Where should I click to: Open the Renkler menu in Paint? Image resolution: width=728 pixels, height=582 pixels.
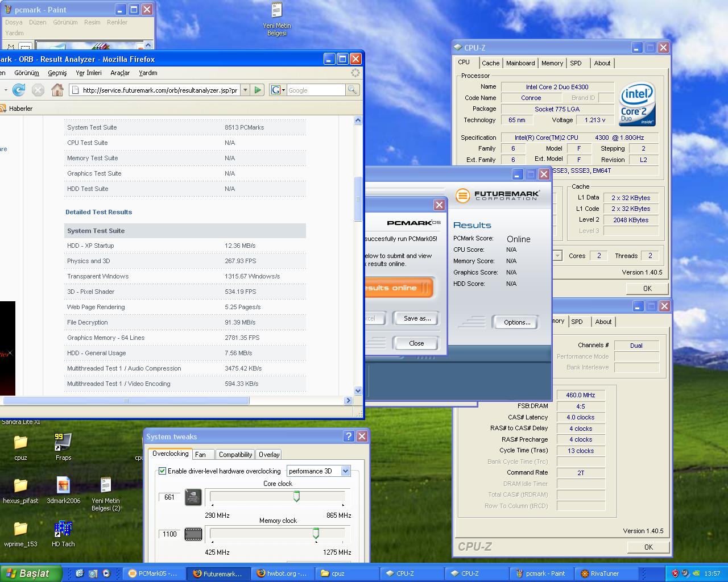coord(117,22)
